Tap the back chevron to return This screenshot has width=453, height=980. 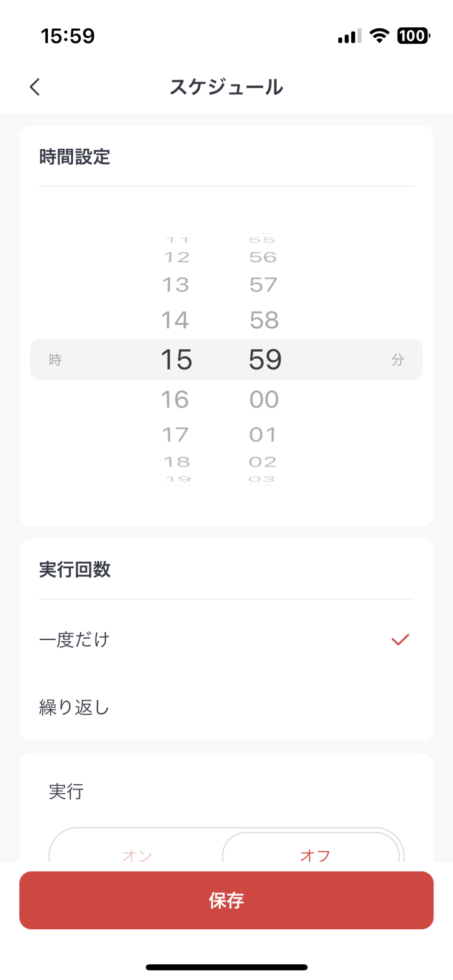34,87
